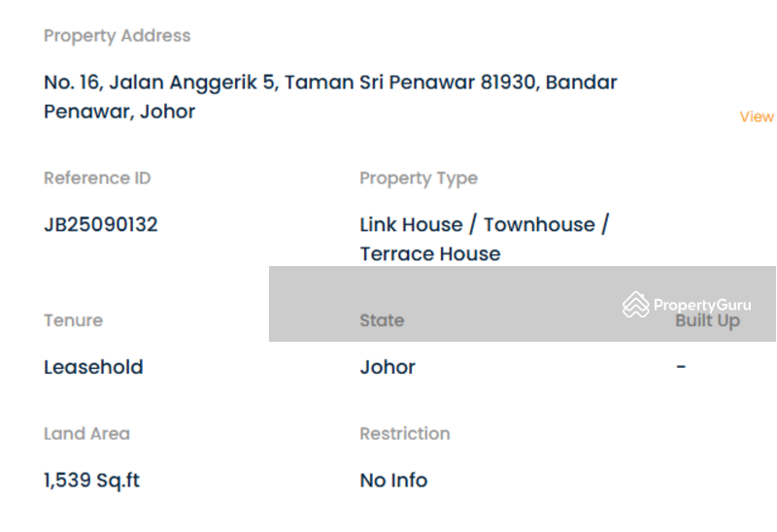
Task: Click the Terrace House text line
Action: [x=430, y=253]
